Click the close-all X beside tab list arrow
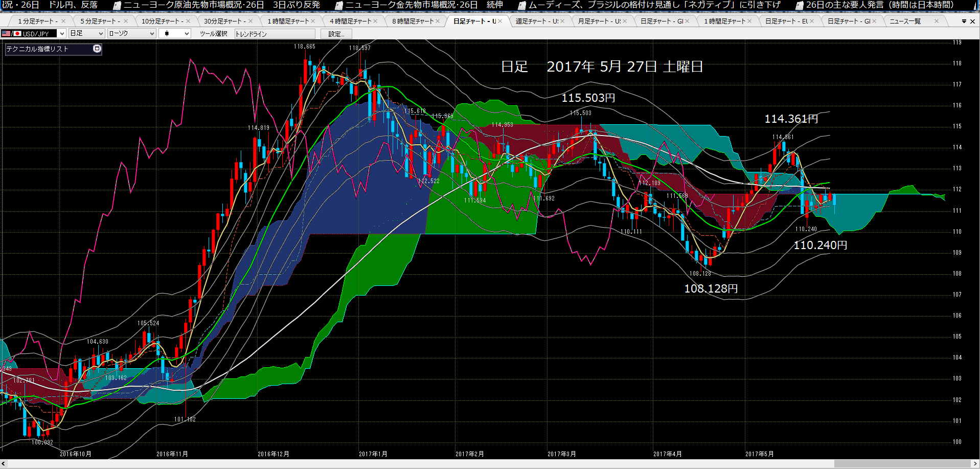Image resolution: width=980 pixels, height=469 pixels. click(973, 21)
